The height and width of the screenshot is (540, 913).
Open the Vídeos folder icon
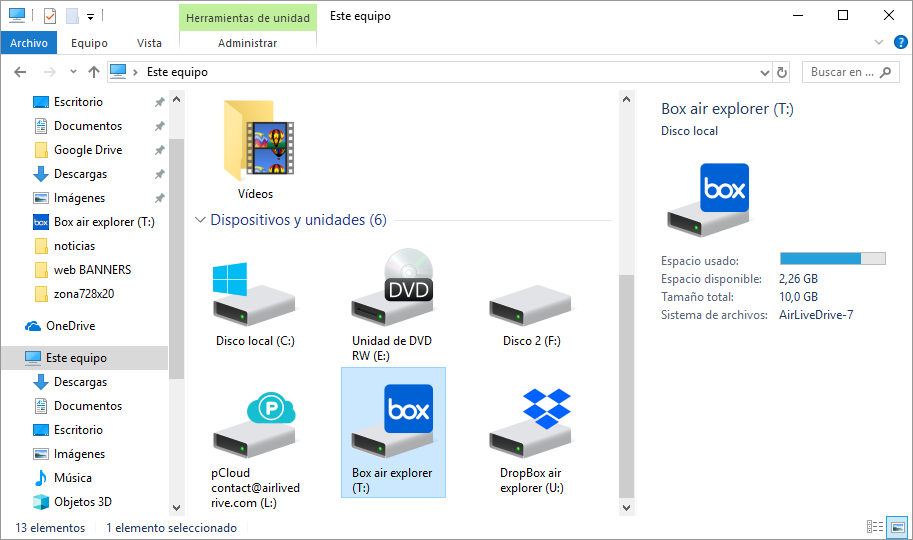tap(256, 150)
